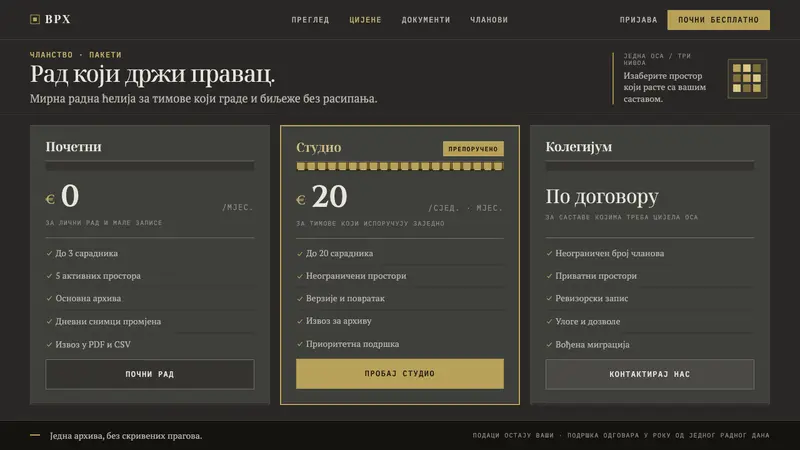This screenshot has height=450, width=800.
Task: Click the Почетни plan title
Action: [x=73, y=147]
